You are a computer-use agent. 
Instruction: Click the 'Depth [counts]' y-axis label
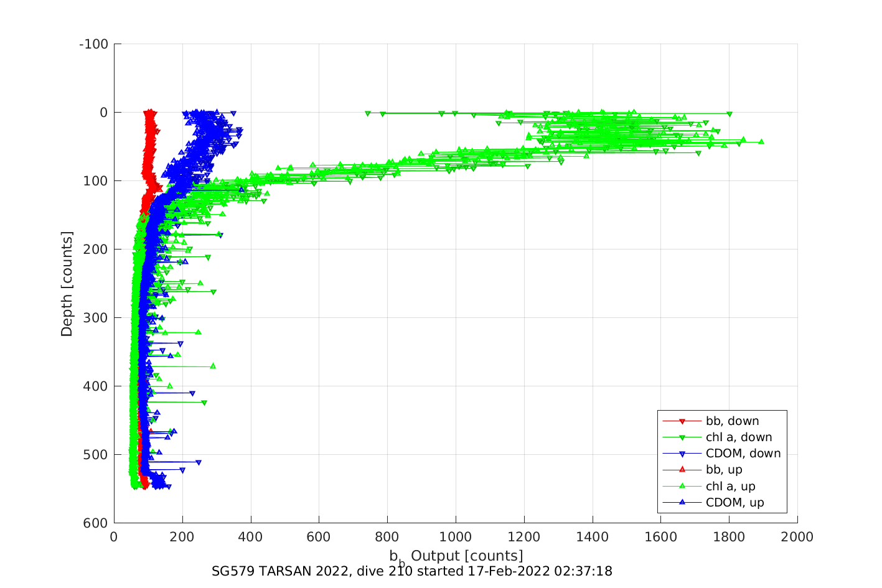click(x=67, y=284)
